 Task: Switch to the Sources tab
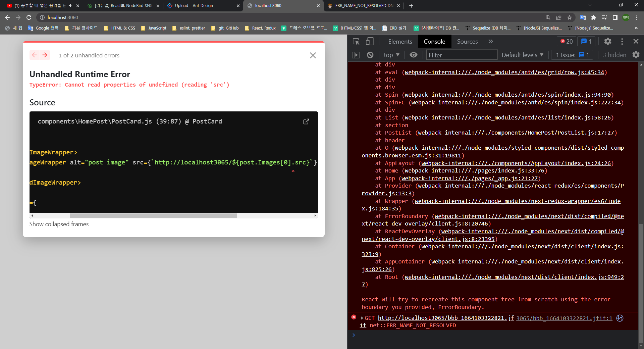point(467,41)
